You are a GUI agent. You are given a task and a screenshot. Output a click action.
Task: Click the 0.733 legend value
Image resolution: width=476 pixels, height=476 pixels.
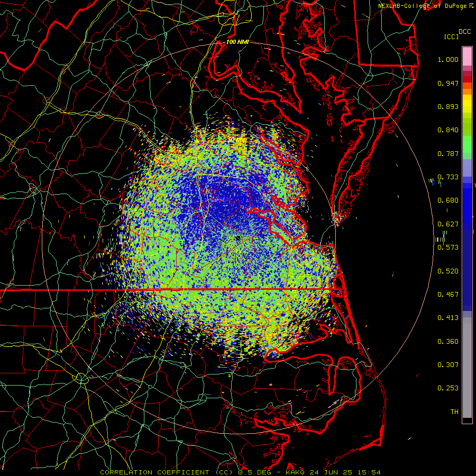pyautogui.click(x=448, y=177)
